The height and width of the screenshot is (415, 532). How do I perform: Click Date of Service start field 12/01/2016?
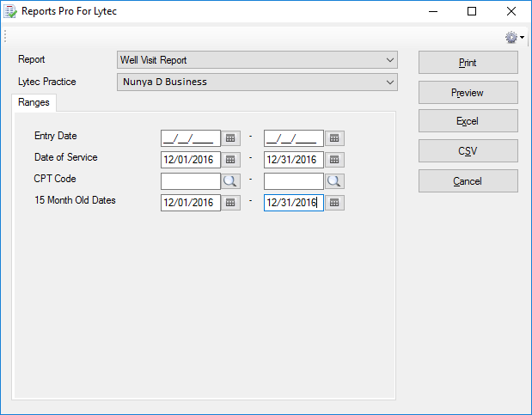tap(191, 160)
